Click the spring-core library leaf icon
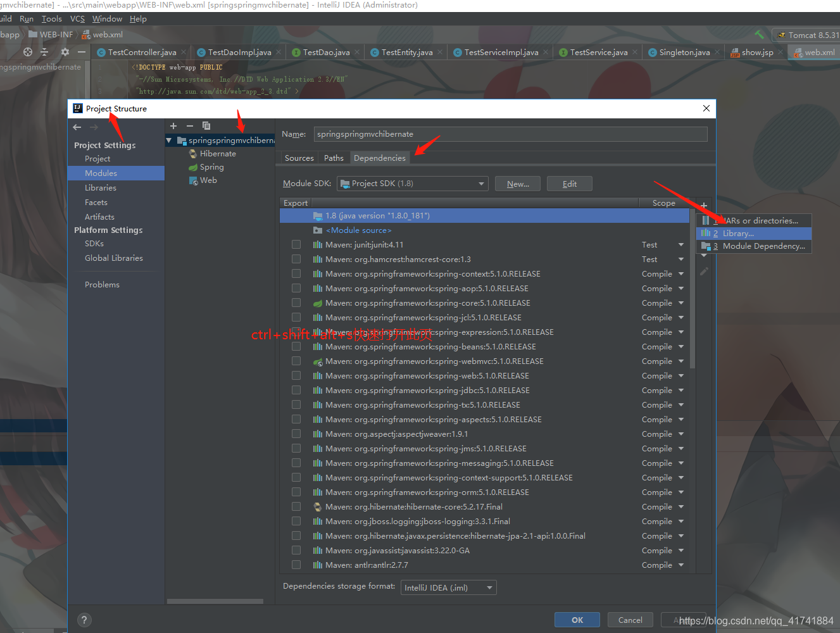 coord(318,303)
